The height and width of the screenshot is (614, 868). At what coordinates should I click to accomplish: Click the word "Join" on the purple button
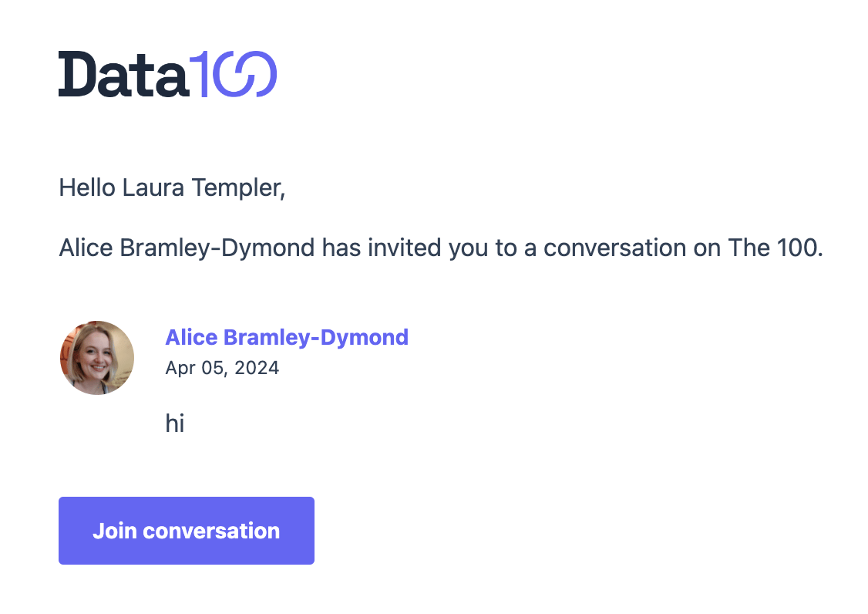[114, 531]
